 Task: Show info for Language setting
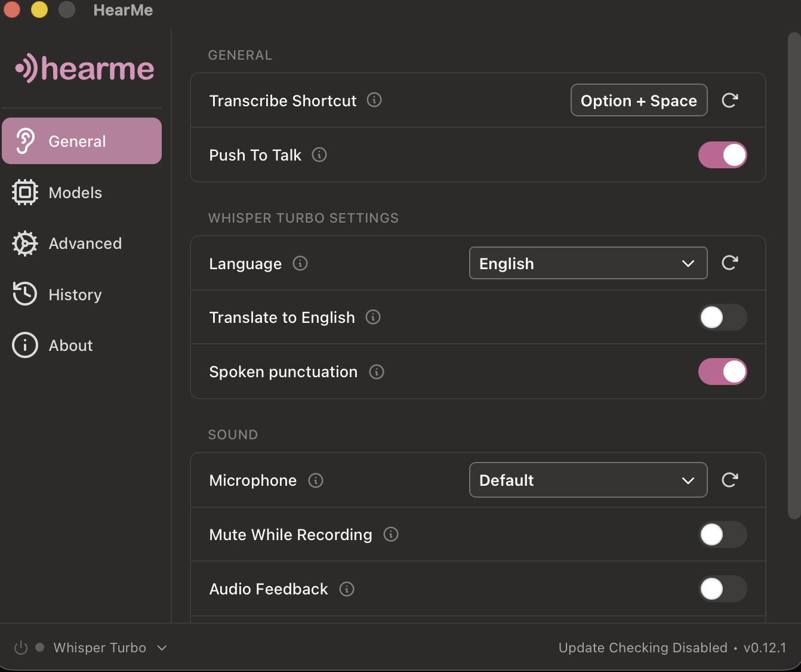coord(300,263)
